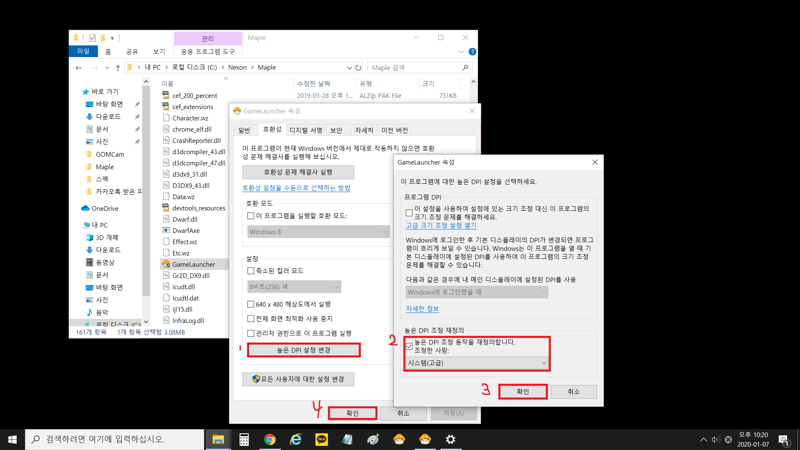Image resolution: width=800 pixels, height=450 pixels.
Task: Confirm DPI dialog with 확인 button
Action: (x=523, y=391)
